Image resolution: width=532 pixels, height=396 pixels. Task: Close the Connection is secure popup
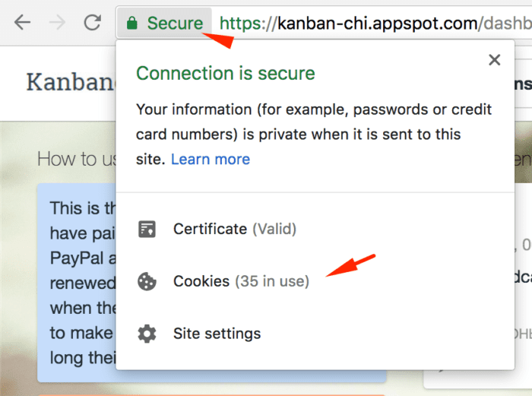(x=494, y=60)
